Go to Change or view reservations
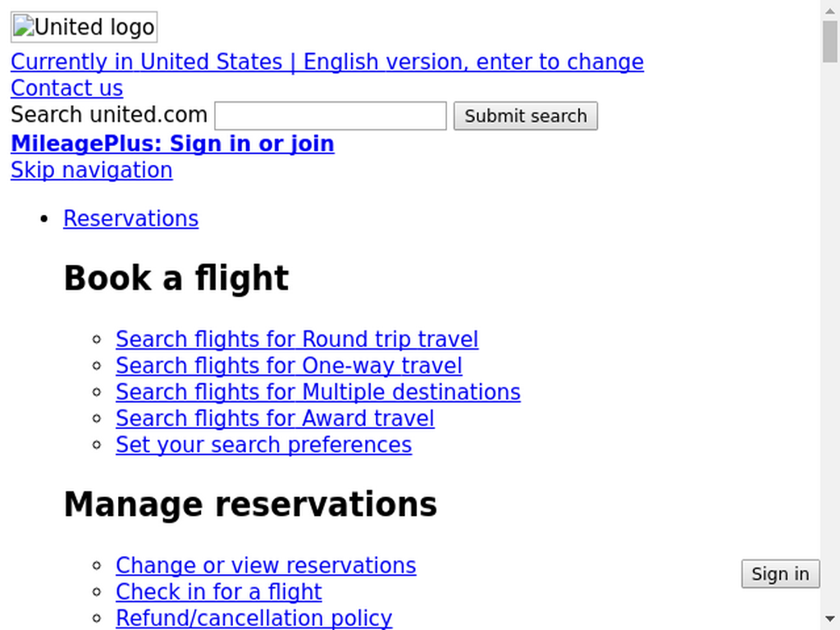 pyautogui.click(x=266, y=565)
